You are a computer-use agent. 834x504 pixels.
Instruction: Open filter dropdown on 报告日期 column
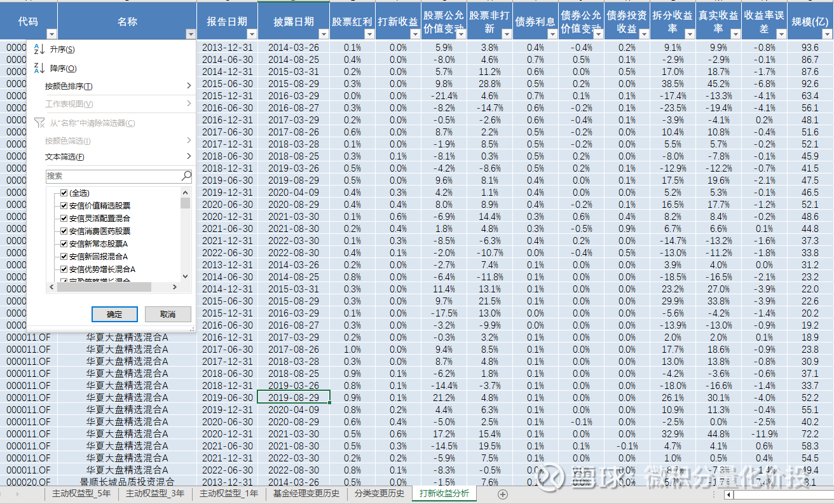coord(251,34)
